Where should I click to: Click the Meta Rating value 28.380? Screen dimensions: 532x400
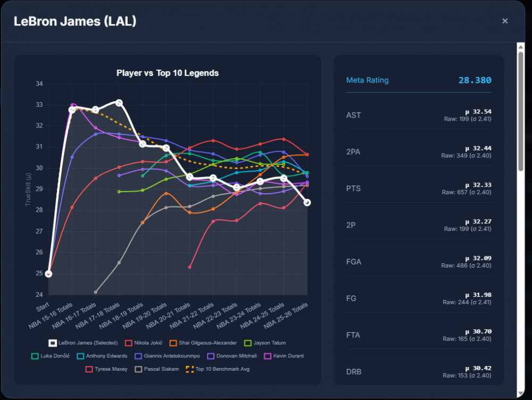point(475,80)
